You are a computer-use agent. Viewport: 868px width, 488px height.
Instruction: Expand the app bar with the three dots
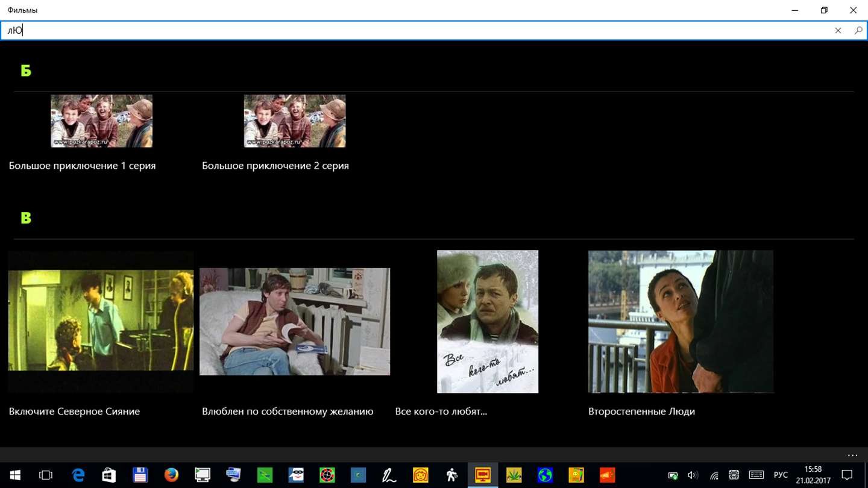click(852, 455)
